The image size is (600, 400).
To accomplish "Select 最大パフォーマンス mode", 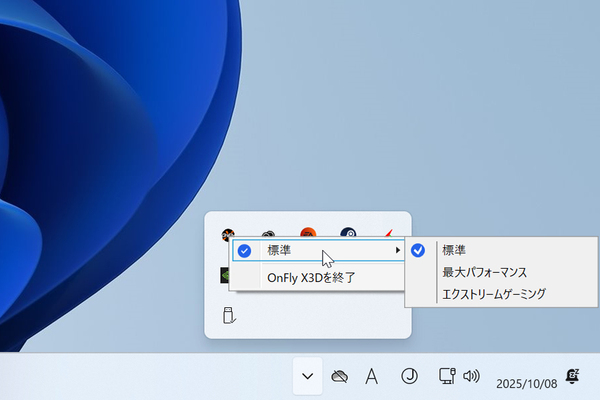I will (x=484, y=272).
